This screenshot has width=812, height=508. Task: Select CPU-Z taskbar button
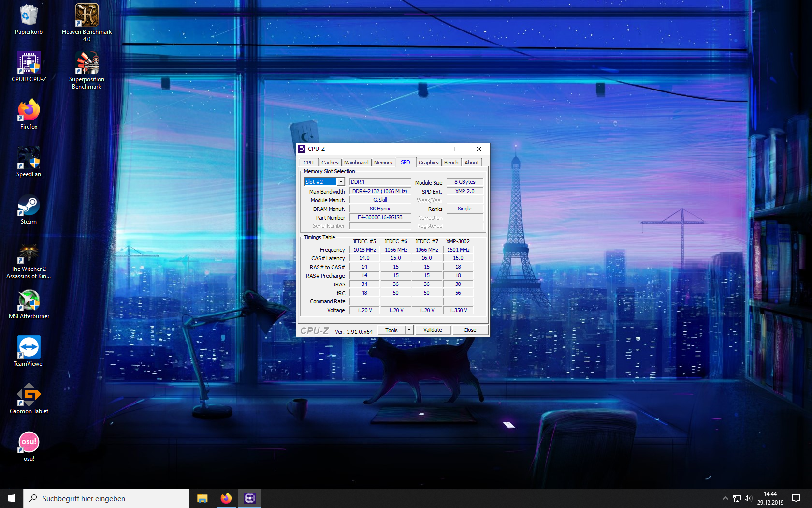(x=249, y=498)
